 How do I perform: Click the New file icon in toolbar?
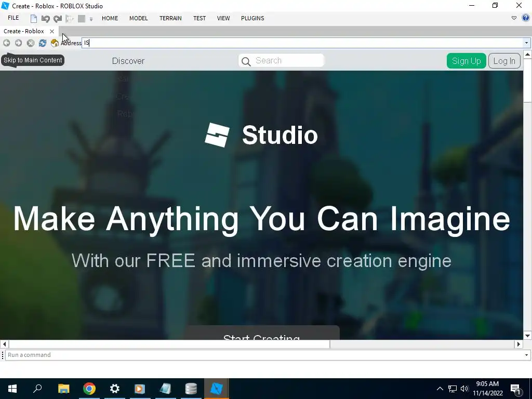pyautogui.click(x=34, y=18)
